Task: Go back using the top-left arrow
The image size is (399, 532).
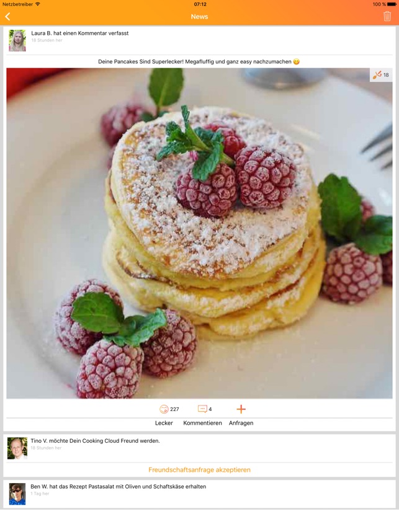Action: (7, 17)
